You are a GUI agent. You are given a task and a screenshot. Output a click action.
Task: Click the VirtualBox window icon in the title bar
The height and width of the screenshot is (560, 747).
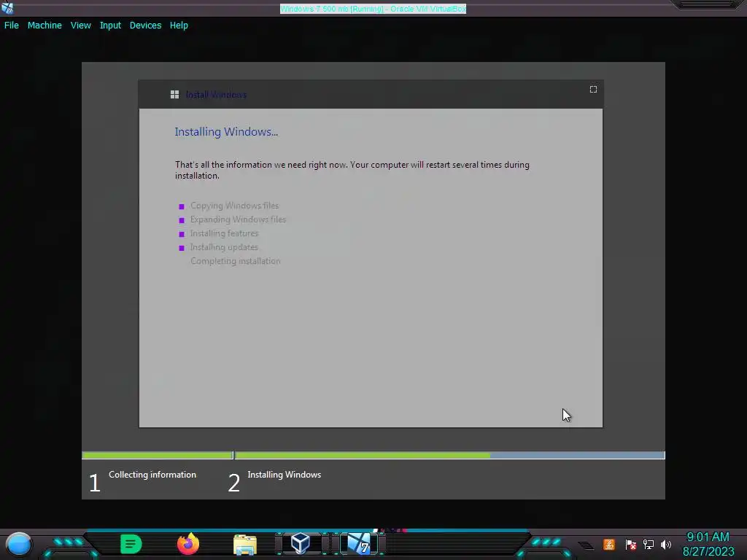(7, 7)
